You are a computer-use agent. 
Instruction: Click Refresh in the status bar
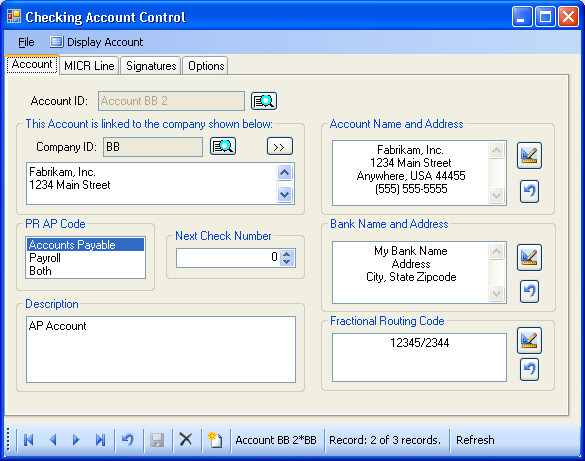pos(475,440)
